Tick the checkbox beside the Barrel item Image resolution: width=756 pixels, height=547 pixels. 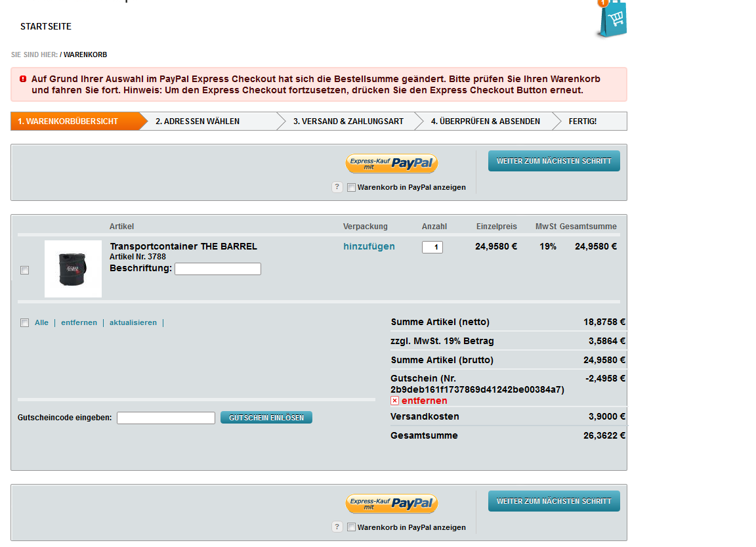pyautogui.click(x=25, y=270)
